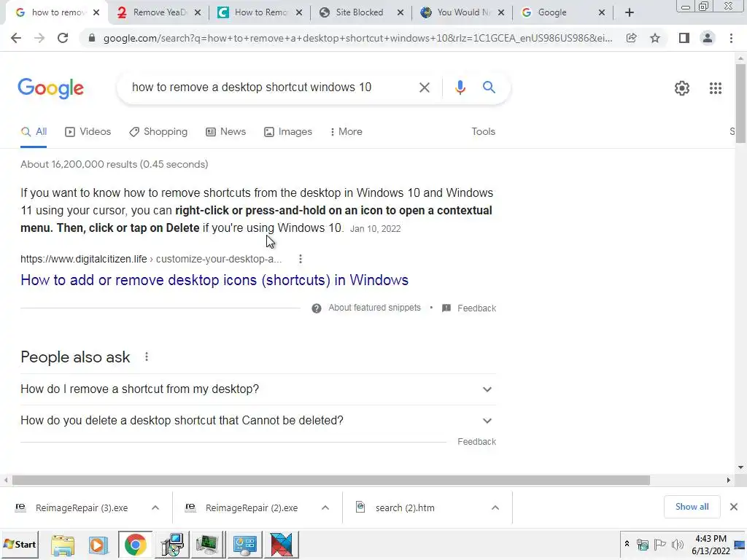Viewport: 747px width, 560px height.
Task: Open the More search filters menu
Action: point(347,132)
